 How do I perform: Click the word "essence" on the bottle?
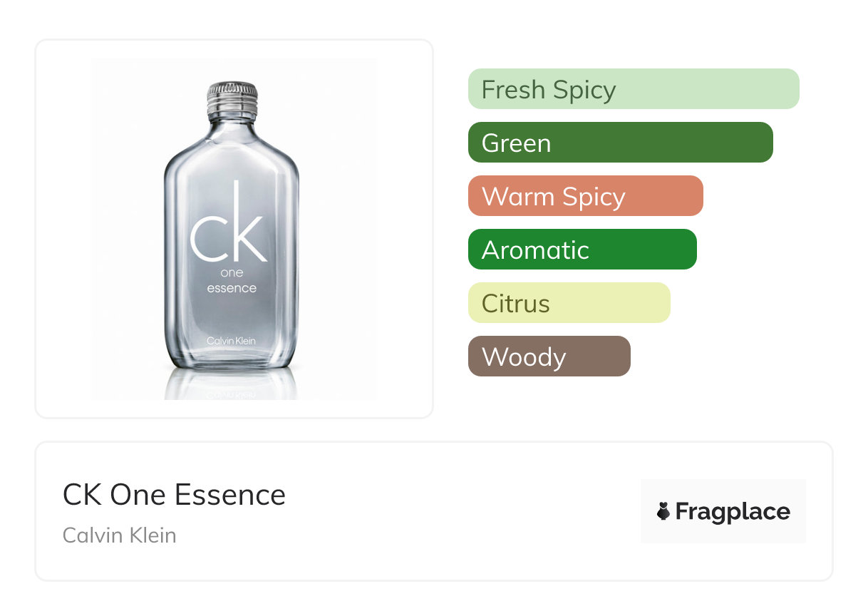[x=232, y=288]
